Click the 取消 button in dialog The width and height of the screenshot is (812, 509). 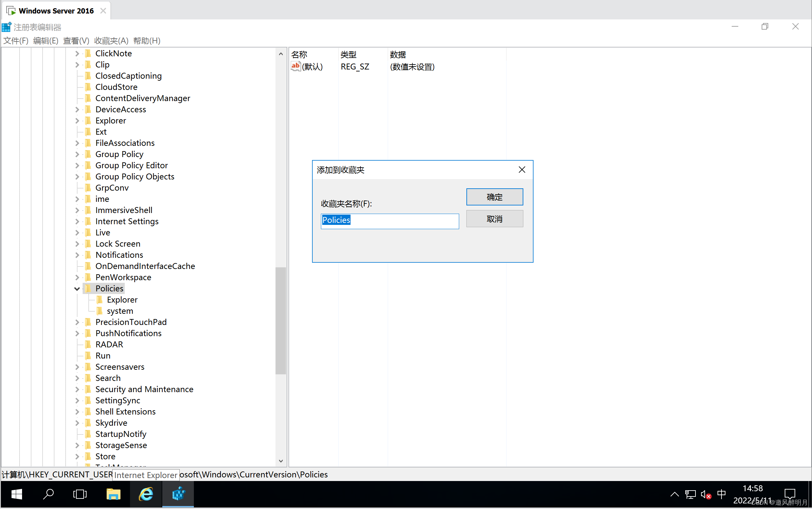(x=494, y=219)
